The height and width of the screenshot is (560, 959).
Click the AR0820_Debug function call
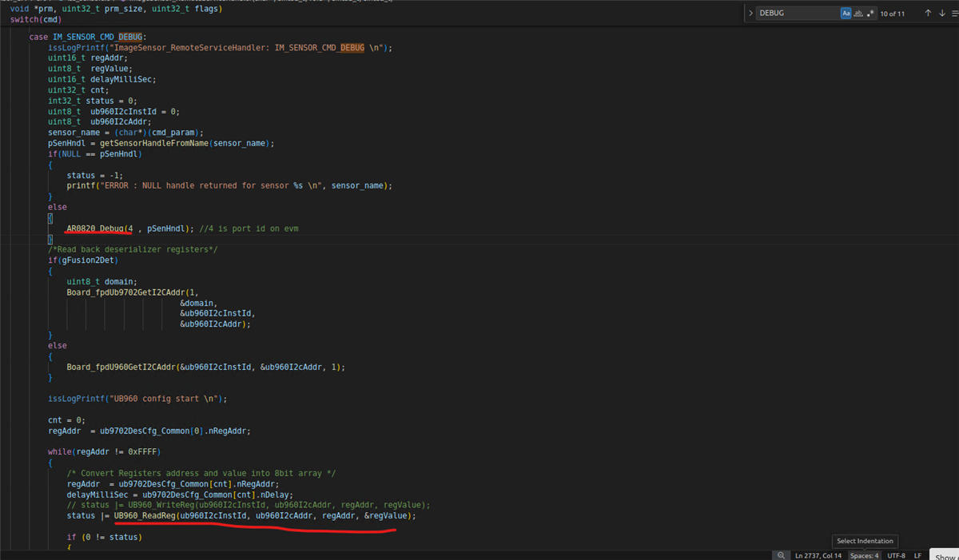tap(100, 228)
